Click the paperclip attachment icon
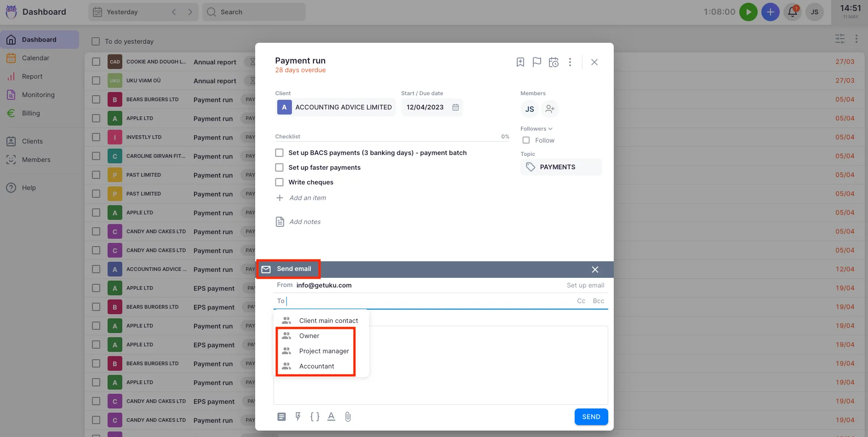Screen dimensions: 868x437 point(348,417)
